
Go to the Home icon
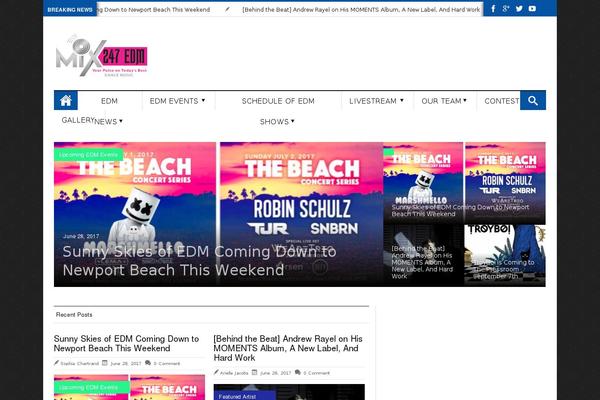coord(66,100)
